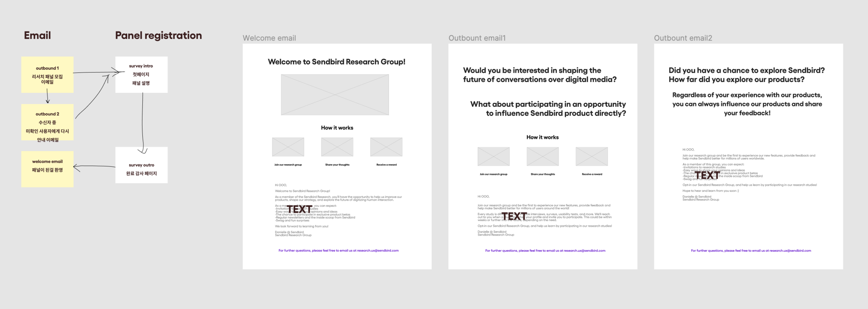The image size is (868, 309).
Task: Click "Danielle @ Sendbird" signature in Outbound email2
Action: (697, 197)
